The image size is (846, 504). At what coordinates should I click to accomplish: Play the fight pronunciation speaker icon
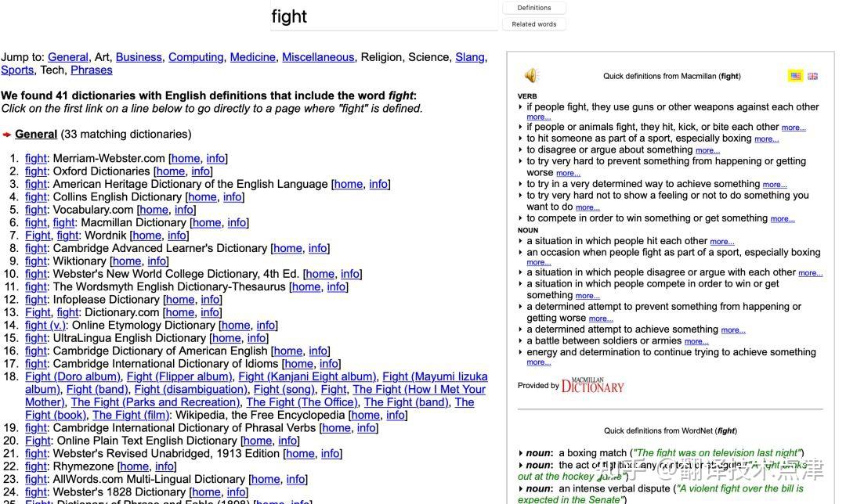coord(531,75)
